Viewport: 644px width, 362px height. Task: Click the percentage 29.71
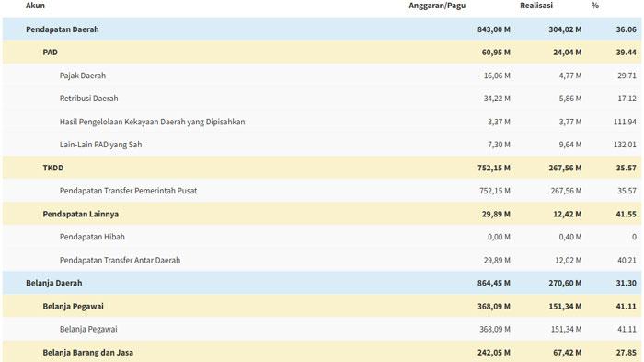pos(627,76)
